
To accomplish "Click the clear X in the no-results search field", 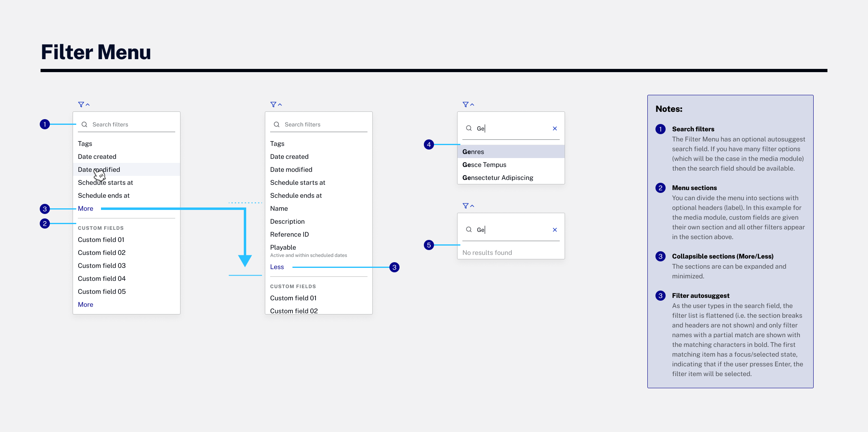I will click(x=555, y=229).
